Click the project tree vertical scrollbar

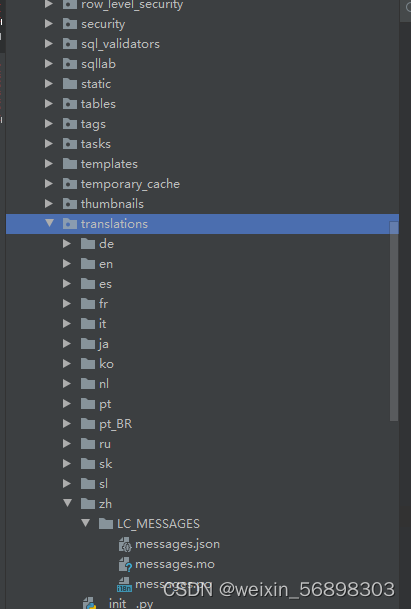[394, 321]
